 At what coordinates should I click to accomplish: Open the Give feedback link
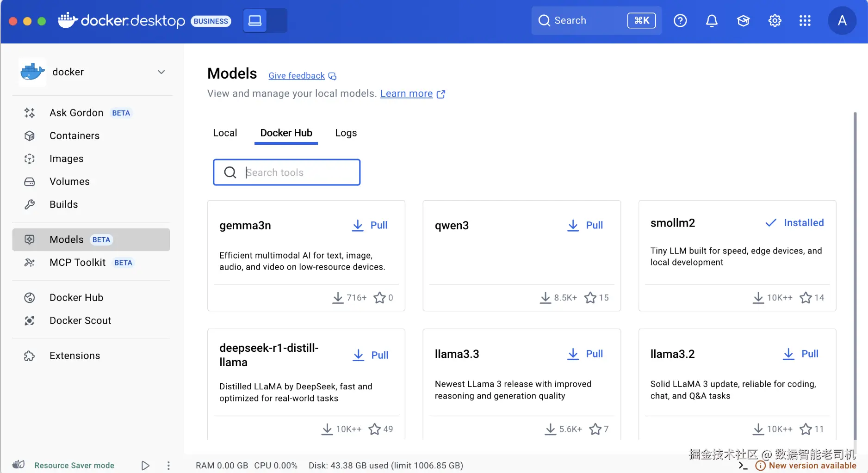[x=297, y=76]
